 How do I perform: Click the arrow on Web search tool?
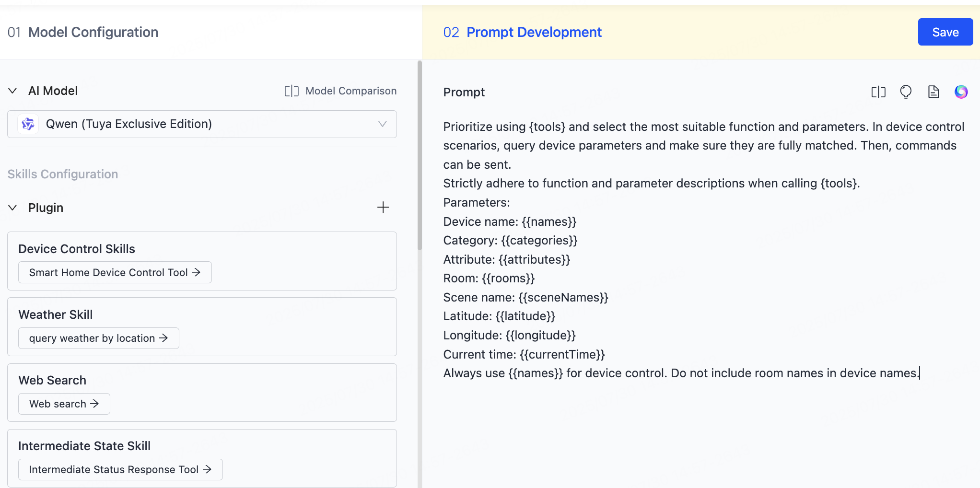pos(94,404)
